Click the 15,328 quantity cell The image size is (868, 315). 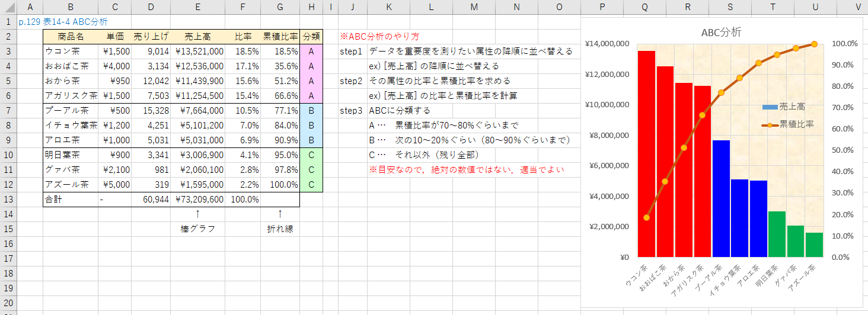tap(151, 111)
